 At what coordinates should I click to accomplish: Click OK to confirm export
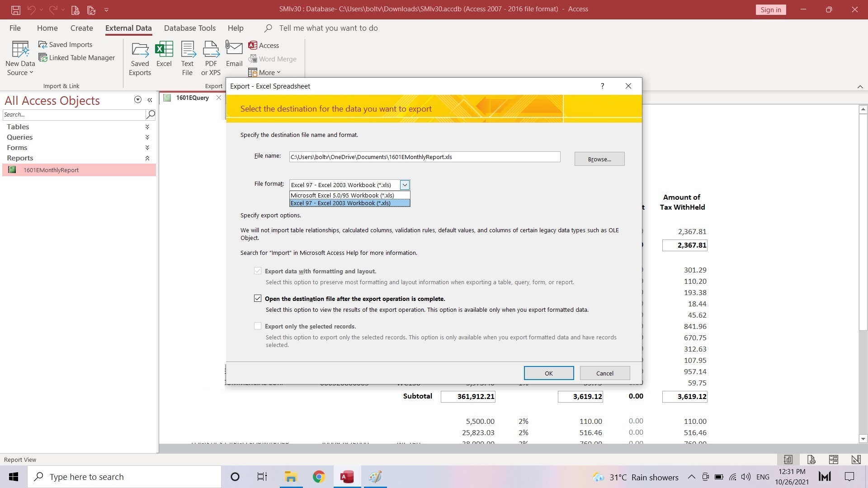tap(548, 373)
